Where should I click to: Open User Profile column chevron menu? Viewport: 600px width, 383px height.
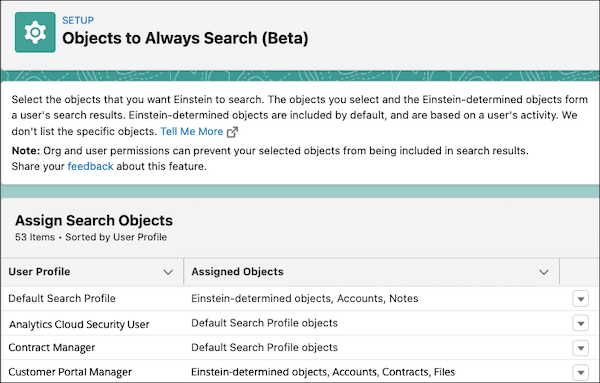click(168, 272)
